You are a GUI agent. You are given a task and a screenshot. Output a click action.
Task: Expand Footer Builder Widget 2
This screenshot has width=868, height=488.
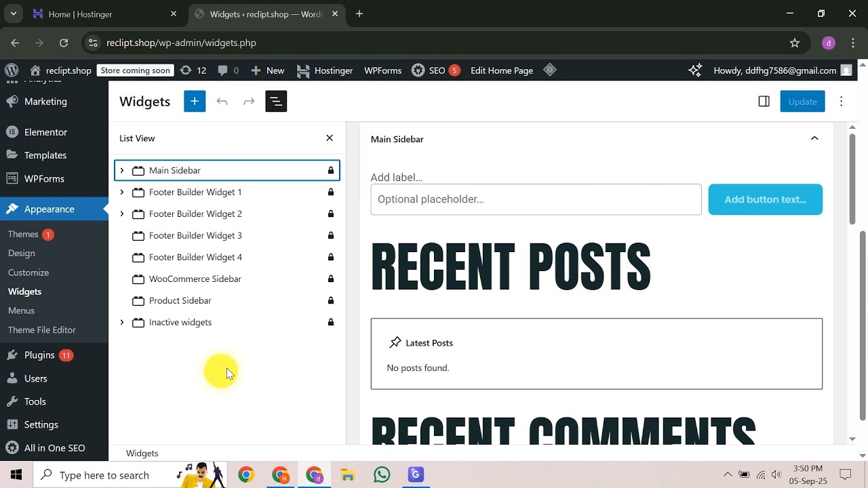click(x=122, y=213)
